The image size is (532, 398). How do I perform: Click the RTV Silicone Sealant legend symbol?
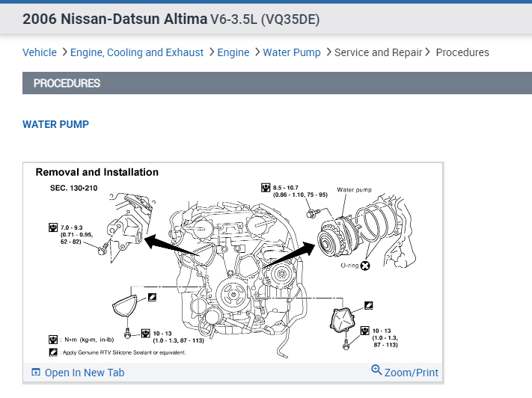click(x=54, y=352)
